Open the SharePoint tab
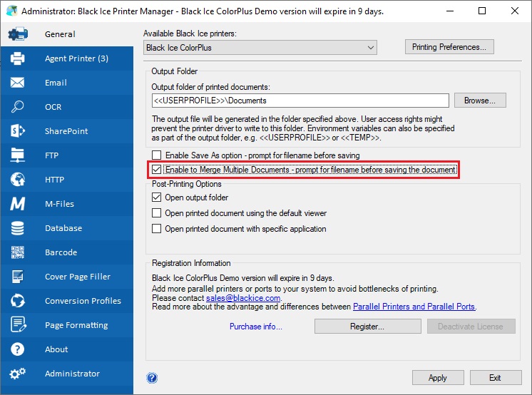This screenshot has width=532, height=395. pos(66,131)
